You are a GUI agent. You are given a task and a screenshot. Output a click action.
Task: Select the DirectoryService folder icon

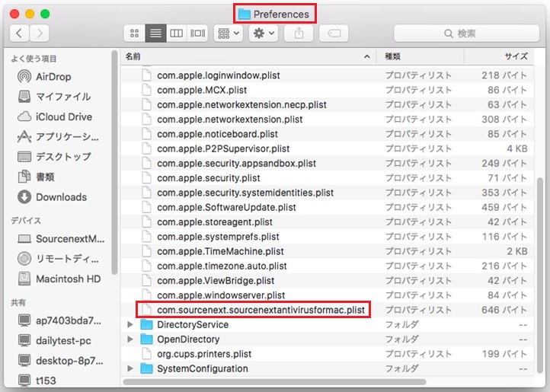coord(146,325)
